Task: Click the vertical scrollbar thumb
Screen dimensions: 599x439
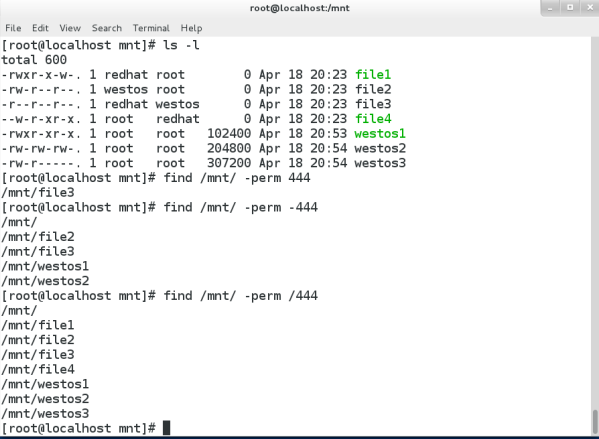Action: [595, 422]
